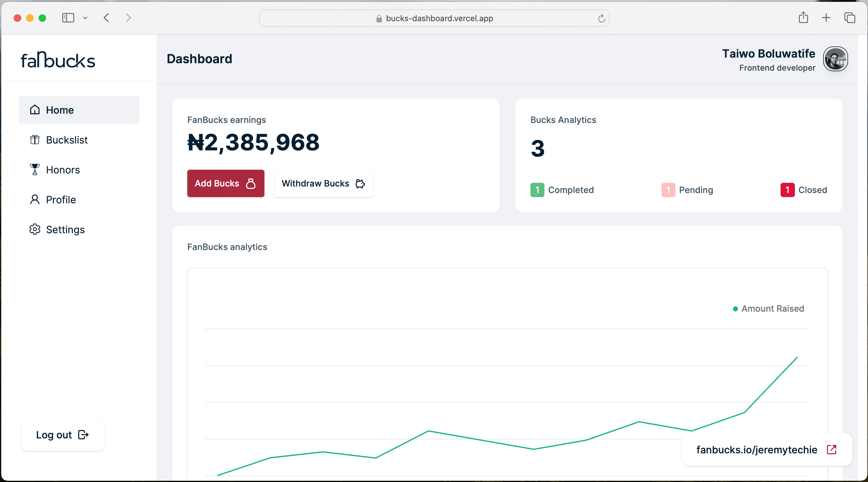Click the pink Pending count badge
Screen dimensions: 868x482
[x=668, y=190]
